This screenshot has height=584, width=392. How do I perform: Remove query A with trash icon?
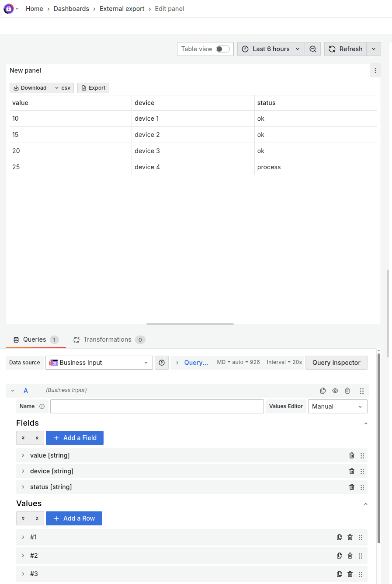click(x=347, y=391)
